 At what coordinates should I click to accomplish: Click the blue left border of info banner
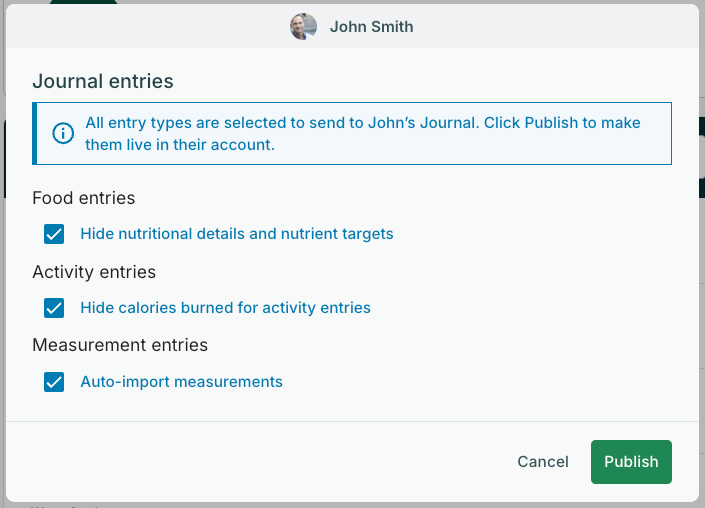(34, 133)
